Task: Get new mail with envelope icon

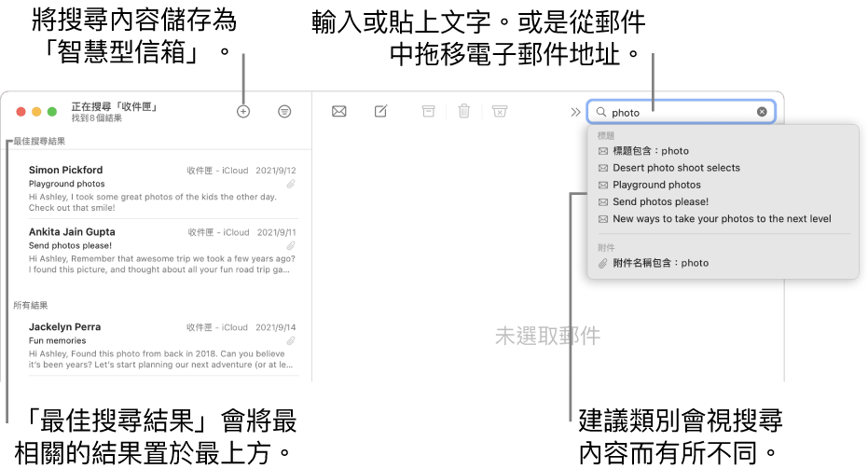Action: (338, 111)
